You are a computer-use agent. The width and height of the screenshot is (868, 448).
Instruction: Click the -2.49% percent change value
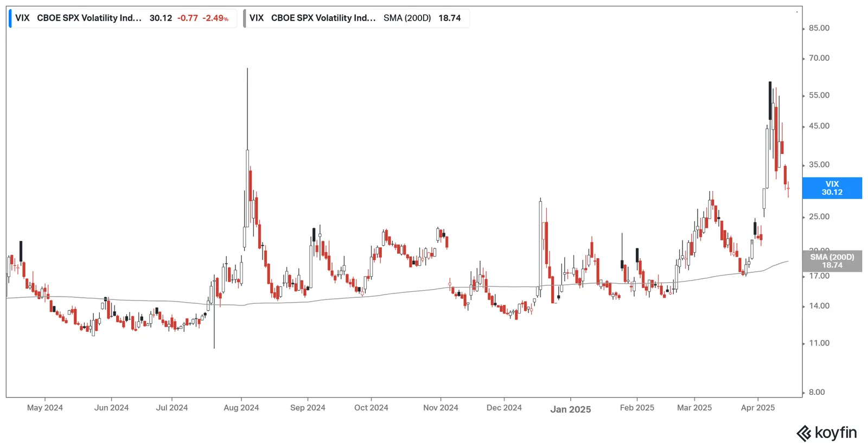point(215,18)
